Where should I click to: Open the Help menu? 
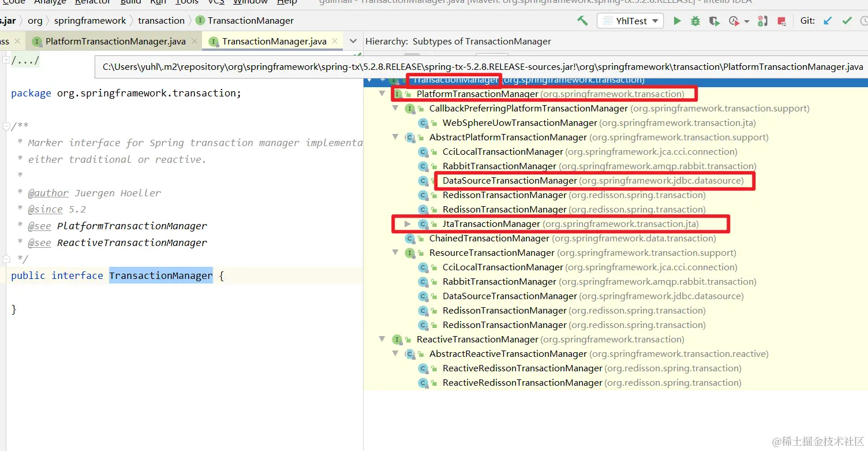(287, 2)
